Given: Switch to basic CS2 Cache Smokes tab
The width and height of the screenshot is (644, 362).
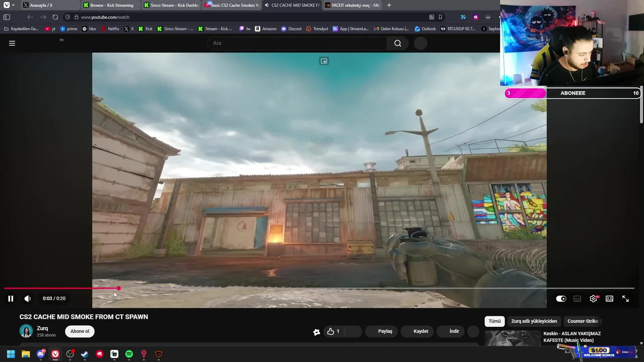Looking at the screenshot, I should [231, 5].
